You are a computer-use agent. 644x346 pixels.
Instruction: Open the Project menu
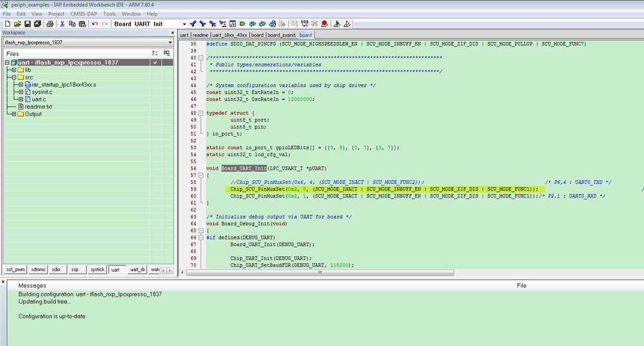(56, 14)
